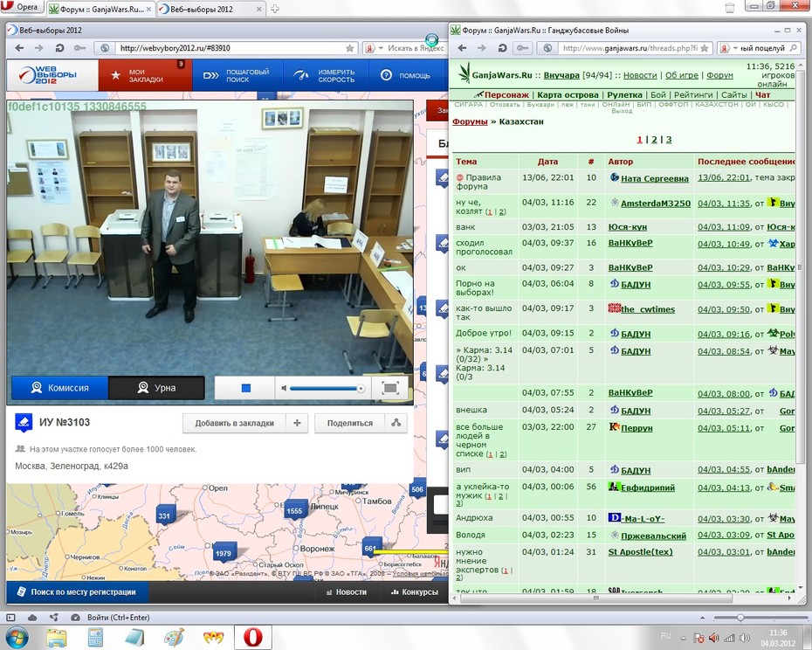Click the Opera taskbar icon
The image size is (812, 650).
pyautogui.click(x=253, y=638)
